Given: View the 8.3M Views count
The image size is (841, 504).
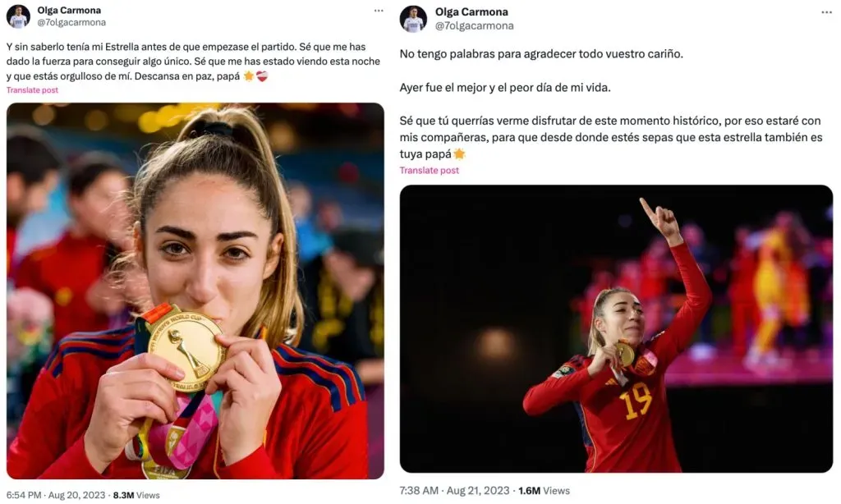Looking at the screenshot, I should 136,496.
